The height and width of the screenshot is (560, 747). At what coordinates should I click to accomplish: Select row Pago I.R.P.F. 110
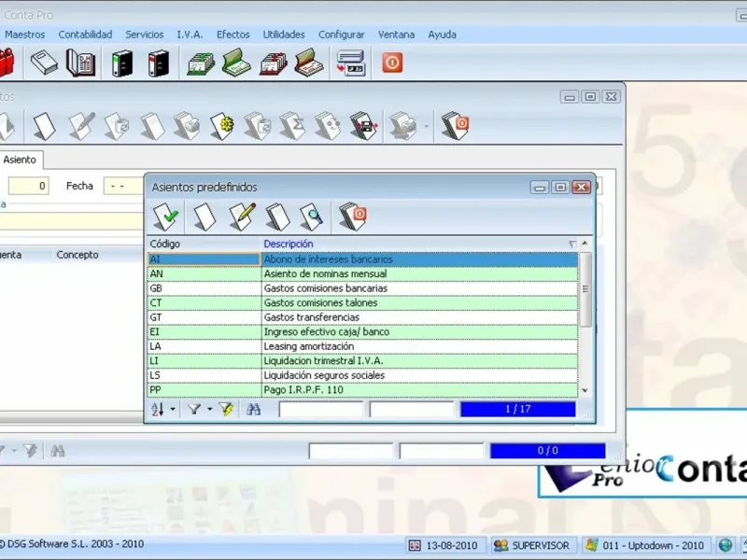click(x=362, y=390)
